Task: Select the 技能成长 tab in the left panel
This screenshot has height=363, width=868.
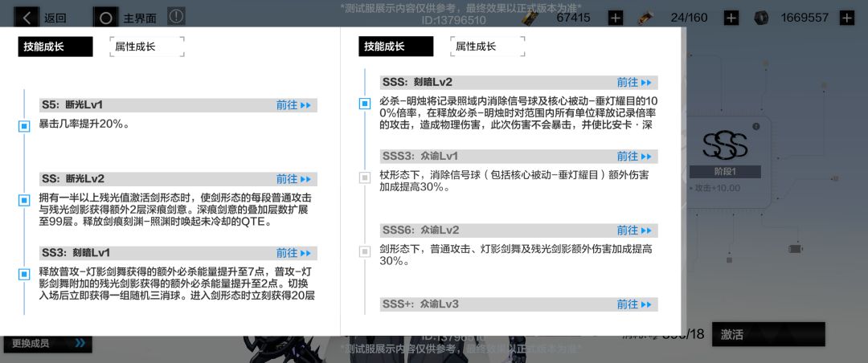Action: pyautogui.click(x=55, y=47)
